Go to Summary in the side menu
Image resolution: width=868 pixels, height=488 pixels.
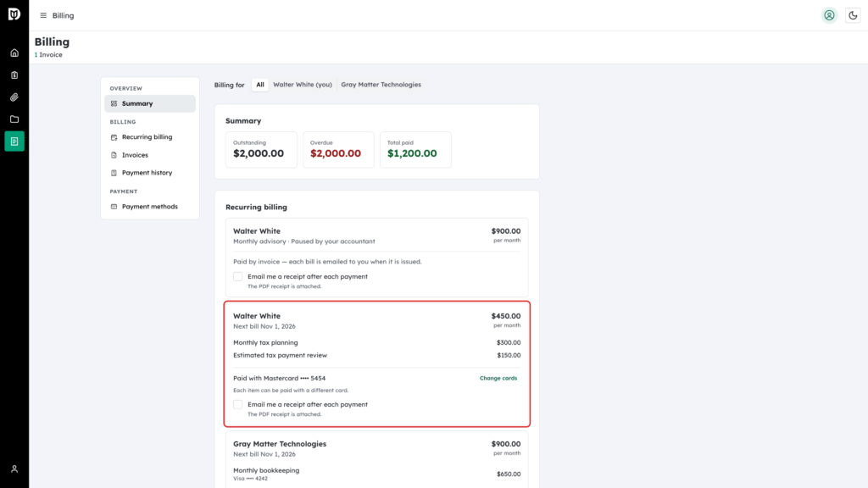coord(150,103)
